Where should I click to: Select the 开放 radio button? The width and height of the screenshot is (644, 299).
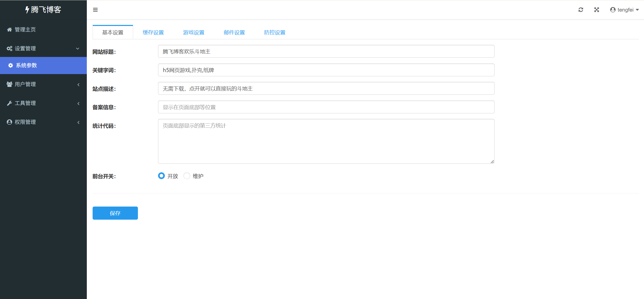161,176
